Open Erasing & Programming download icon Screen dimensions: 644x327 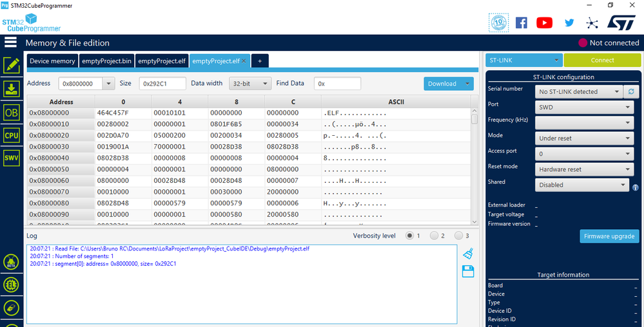click(x=12, y=89)
